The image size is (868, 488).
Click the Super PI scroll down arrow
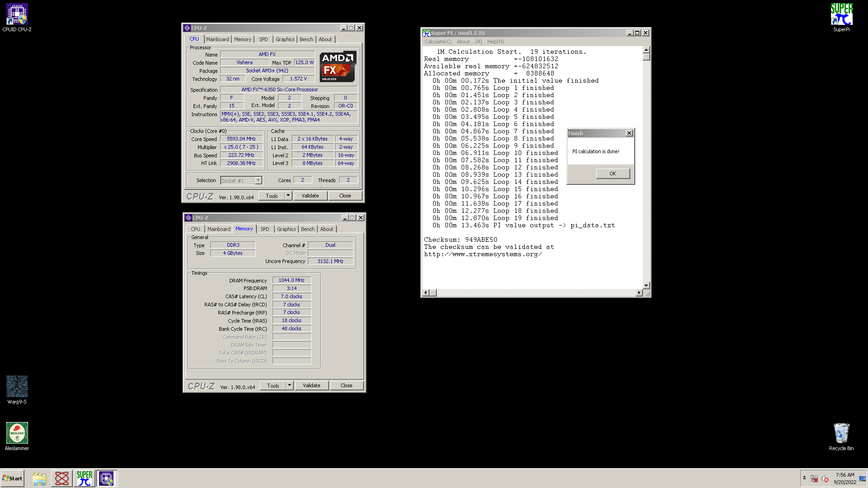[646, 286]
